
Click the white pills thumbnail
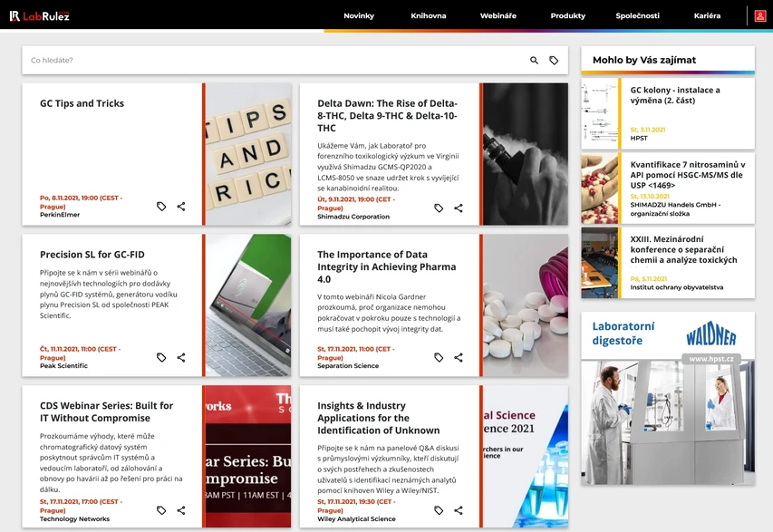[x=526, y=305]
